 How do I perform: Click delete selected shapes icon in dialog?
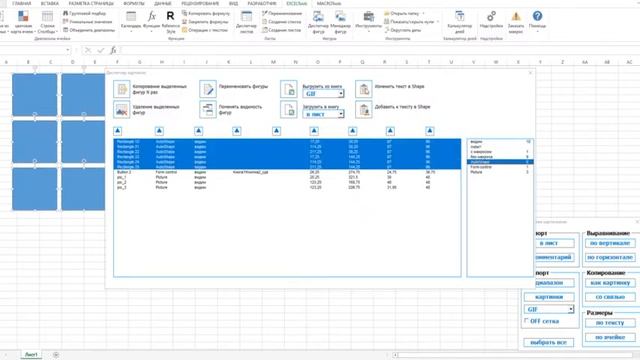122,110
